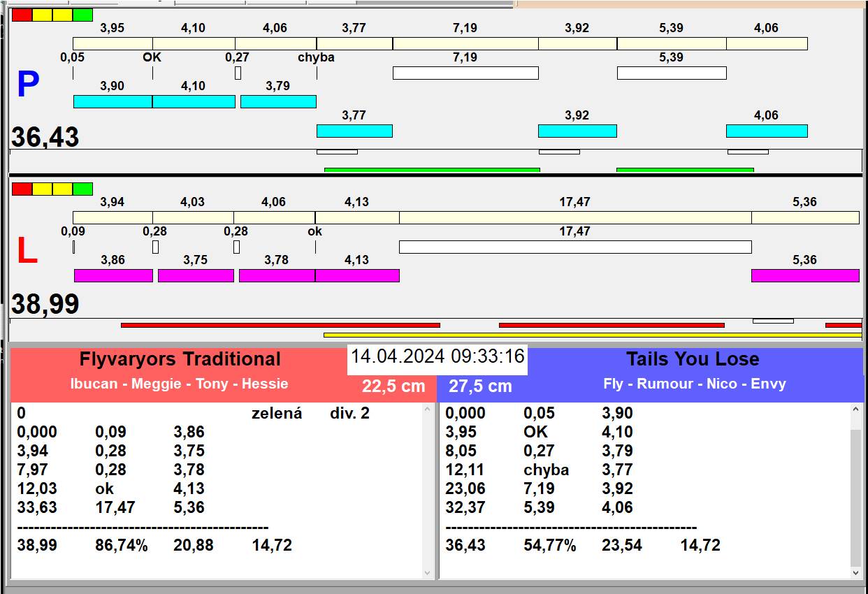Click the 23,06 cell in right results

coord(465,488)
